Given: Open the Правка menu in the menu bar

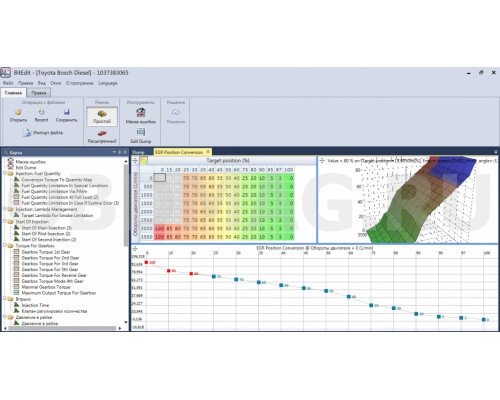Looking at the screenshot, I should click(x=26, y=83).
